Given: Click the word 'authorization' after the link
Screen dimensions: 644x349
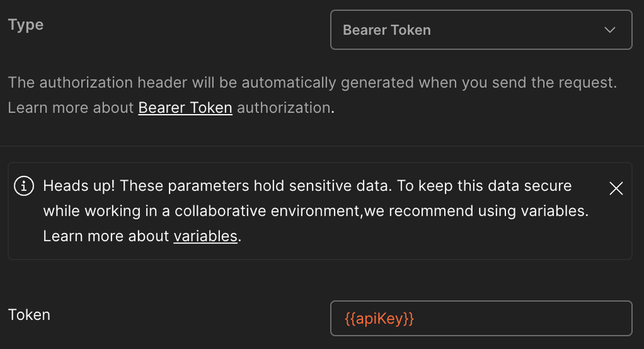Looking at the screenshot, I should (x=283, y=108).
